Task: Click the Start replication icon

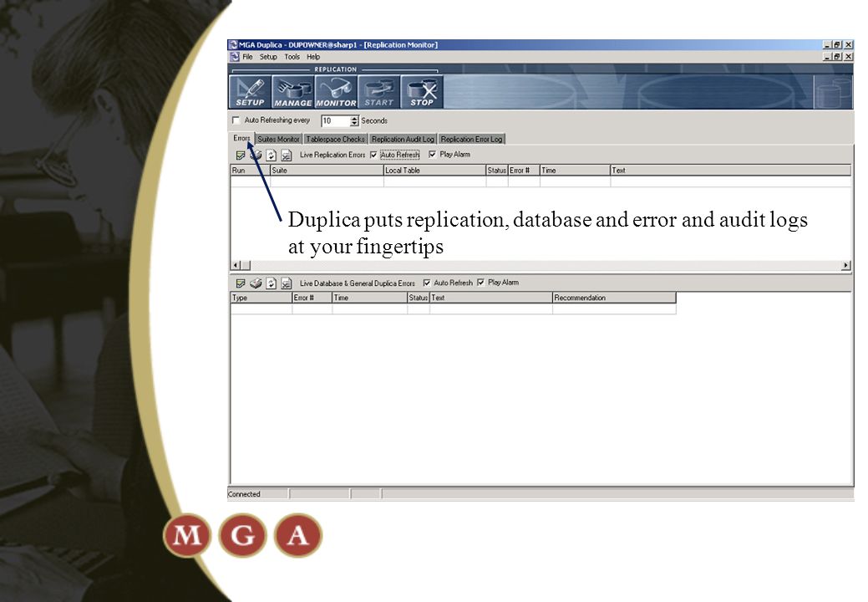Action: 378,92
